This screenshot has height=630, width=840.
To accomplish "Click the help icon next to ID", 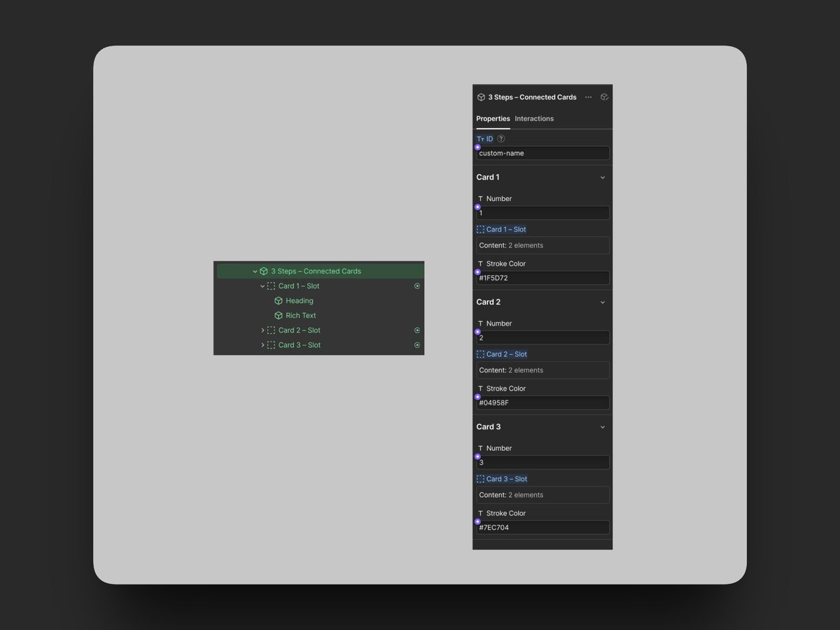I will pyautogui.click(x=501, y=139).
